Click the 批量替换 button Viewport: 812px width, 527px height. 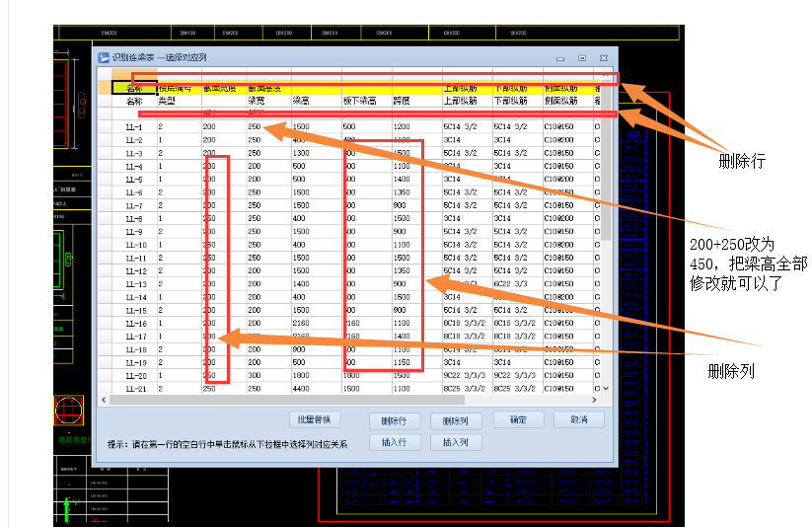coord(315,419)
